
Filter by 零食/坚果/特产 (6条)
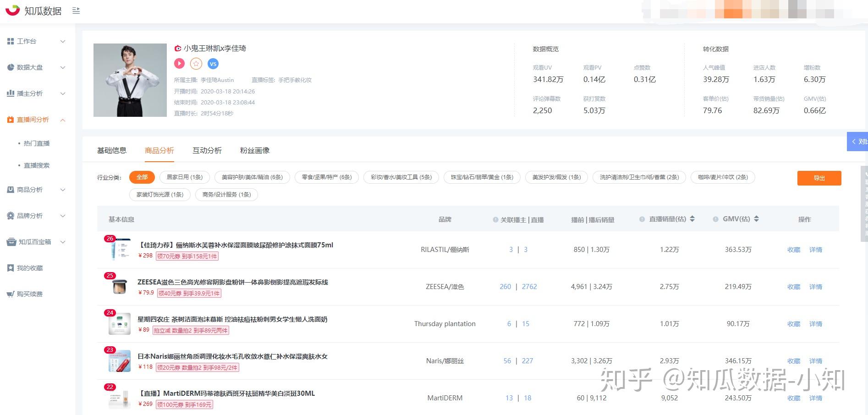click(327, 177)
